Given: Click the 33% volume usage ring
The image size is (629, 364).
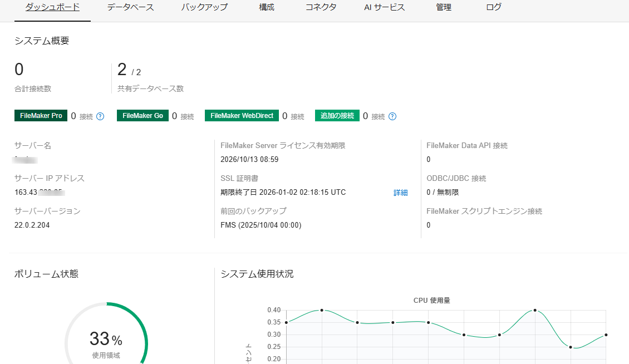Looking at the screenshot, I should (x=106, y=341).
